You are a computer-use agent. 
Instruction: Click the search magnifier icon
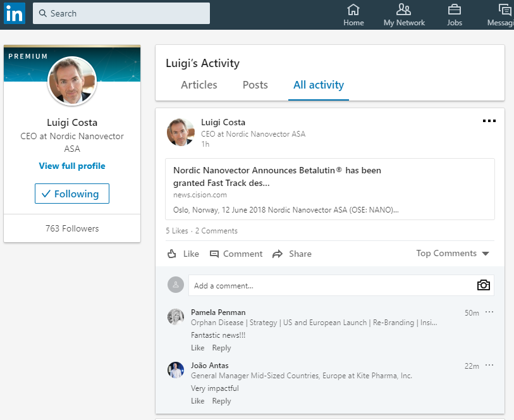[x=42, y=13]
